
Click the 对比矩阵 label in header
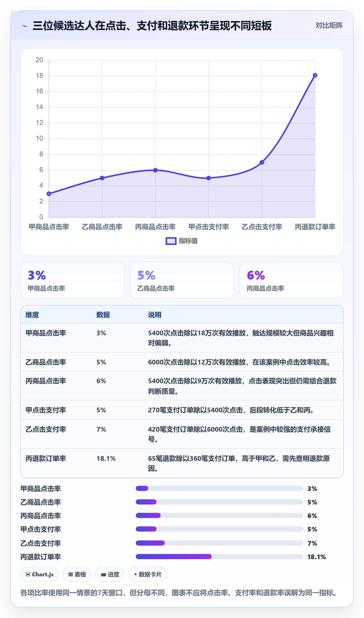tap(329, 26)
